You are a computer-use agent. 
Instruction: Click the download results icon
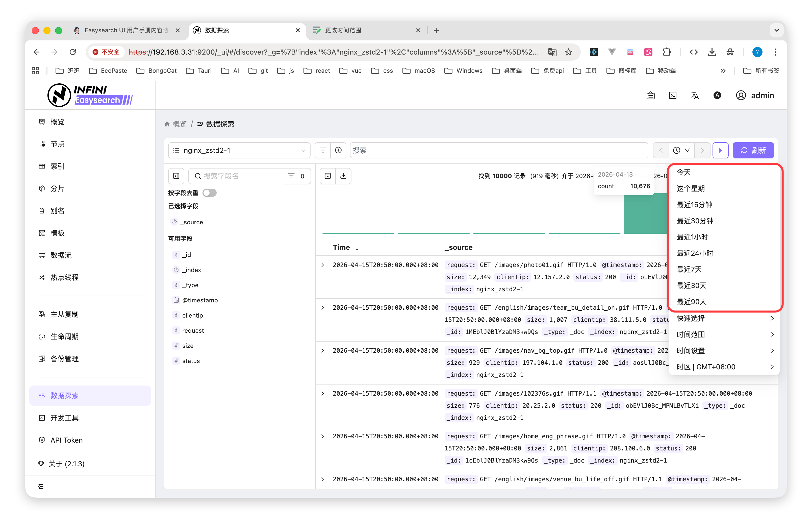point(343,176)
